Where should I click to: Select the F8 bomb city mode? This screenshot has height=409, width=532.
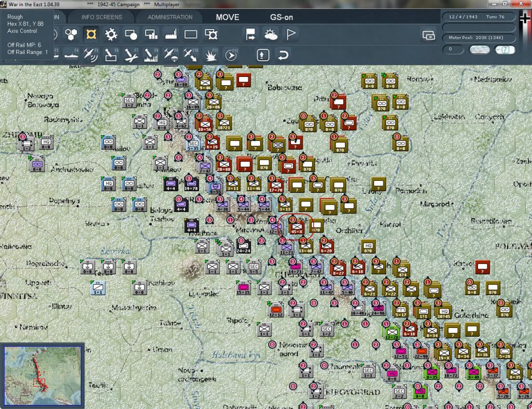151,55
